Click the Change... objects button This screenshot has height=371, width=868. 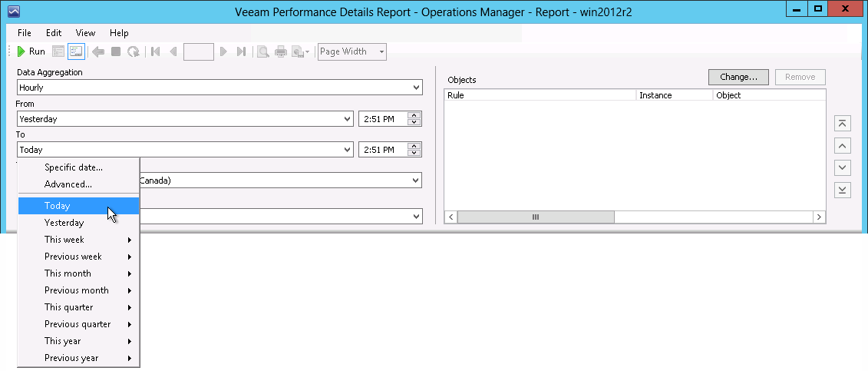pos(738,77)
